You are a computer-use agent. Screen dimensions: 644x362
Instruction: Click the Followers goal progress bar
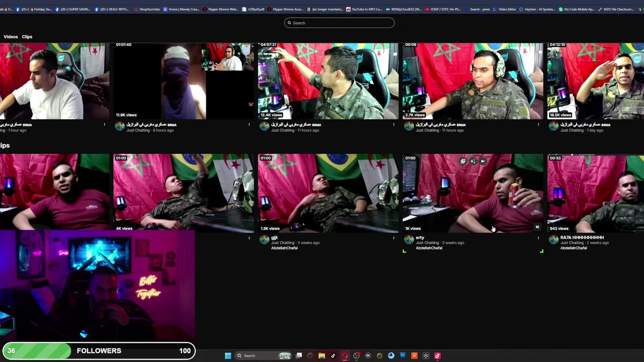99,350
